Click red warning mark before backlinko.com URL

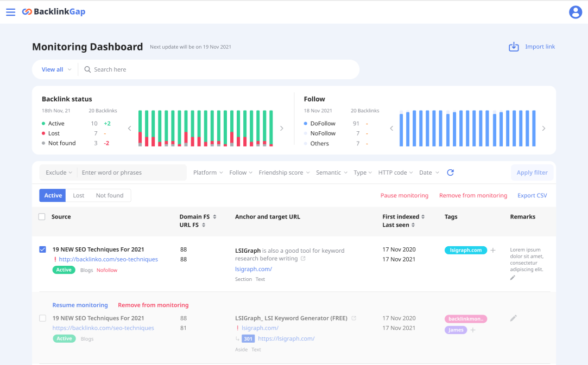click(x=55, y=259)
